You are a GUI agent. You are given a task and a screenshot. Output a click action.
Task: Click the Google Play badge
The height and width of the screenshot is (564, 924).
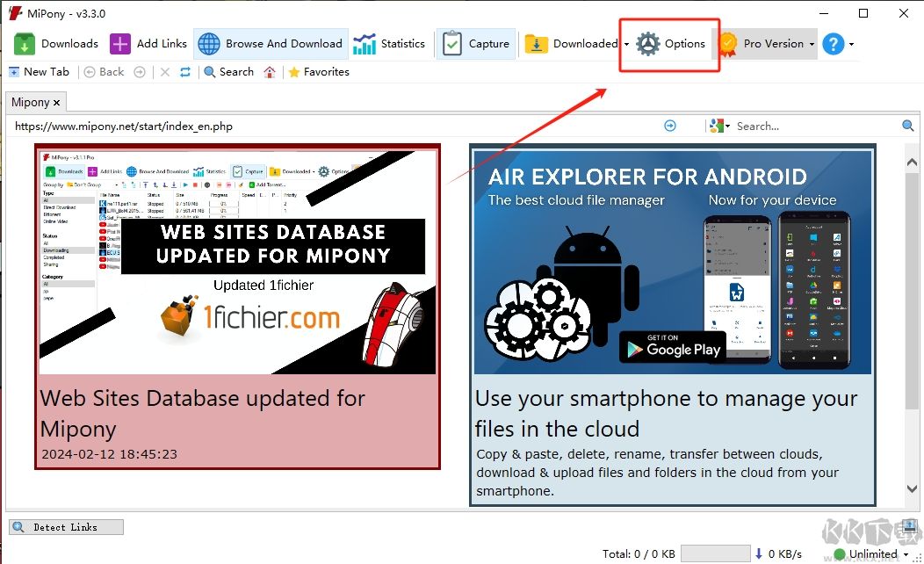tap(673, 346)
